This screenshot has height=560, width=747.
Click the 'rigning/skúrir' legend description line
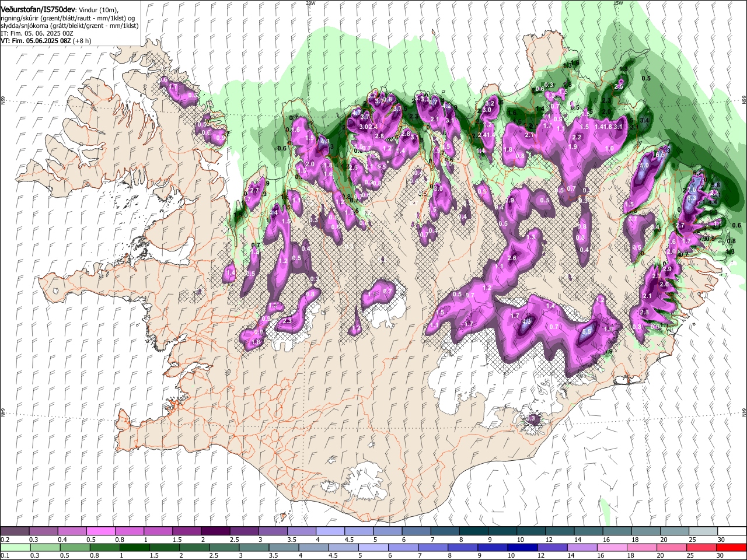click(x=68, y=18)
